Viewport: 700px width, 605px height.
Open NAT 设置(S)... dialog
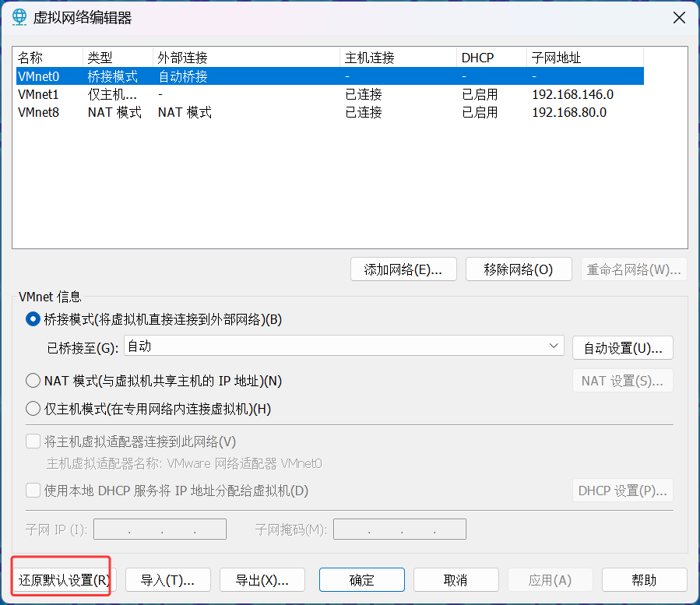(x=623, y=381)
